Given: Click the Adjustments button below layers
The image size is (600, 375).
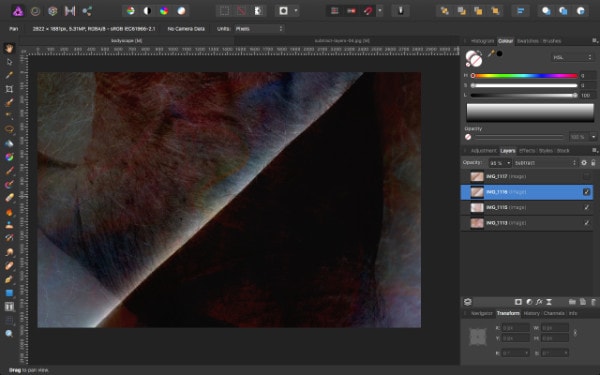Looking at the screenshot, I should coord(529,302).
